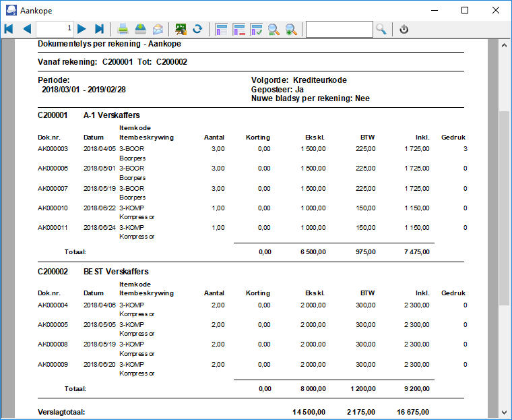This screenshot has width=512, height=420.
Task: Click Geposteer: Ja text
Action: (x=278, y=90)
